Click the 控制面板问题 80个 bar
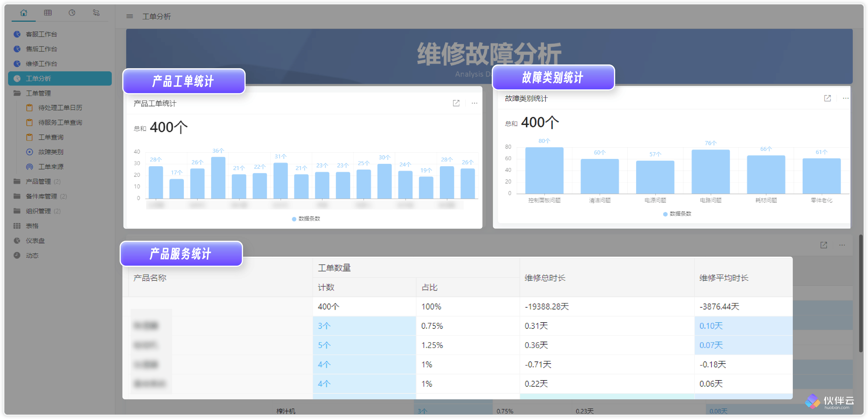The height and width of the screenshot is (419, 868). click(544, 171)
